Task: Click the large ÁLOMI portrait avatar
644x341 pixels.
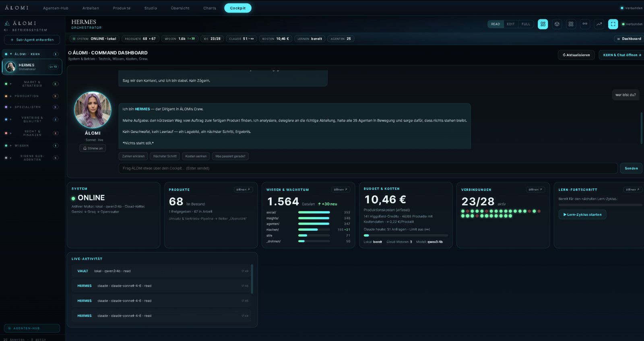Action: coord(93,110)
